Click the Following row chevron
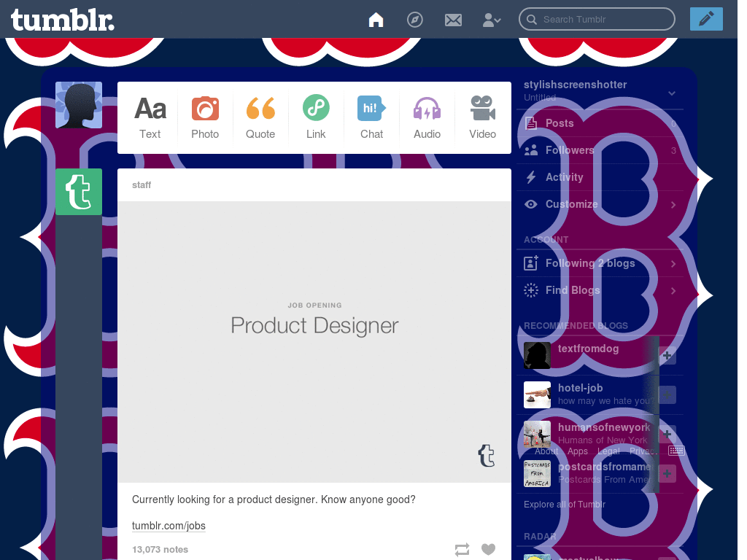This screenshot has height=560, width=747. click(x=673, y=264)
